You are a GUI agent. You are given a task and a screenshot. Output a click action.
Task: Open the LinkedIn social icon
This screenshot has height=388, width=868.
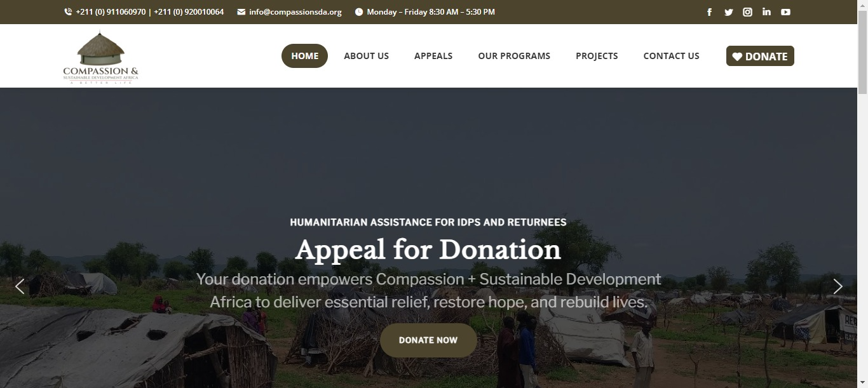pos(767,12)
